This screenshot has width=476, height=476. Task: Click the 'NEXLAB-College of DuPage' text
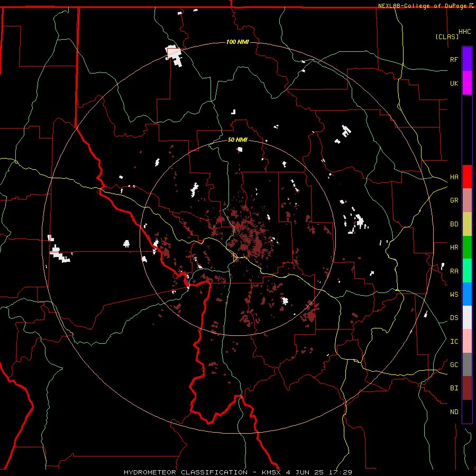(422, 6)
